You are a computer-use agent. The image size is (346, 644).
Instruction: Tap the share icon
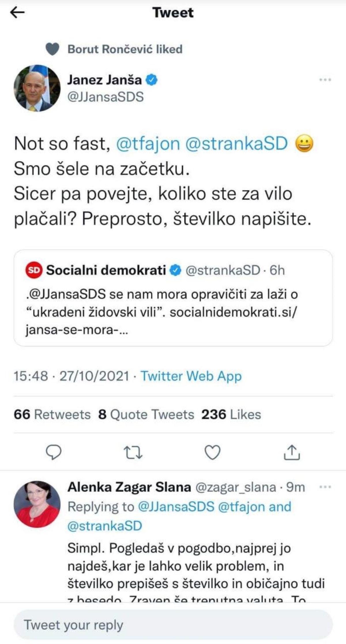(292, 452)
